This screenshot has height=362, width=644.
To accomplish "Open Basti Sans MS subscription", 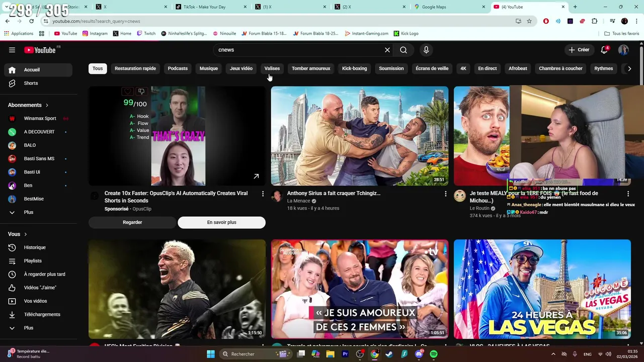I will tap(38, 158).
